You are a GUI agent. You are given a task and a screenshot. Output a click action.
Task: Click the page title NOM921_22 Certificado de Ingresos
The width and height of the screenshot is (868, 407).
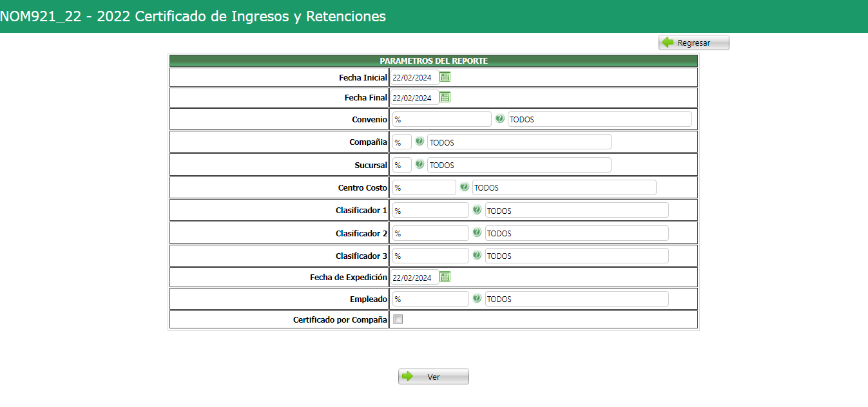tap(193, 16)
